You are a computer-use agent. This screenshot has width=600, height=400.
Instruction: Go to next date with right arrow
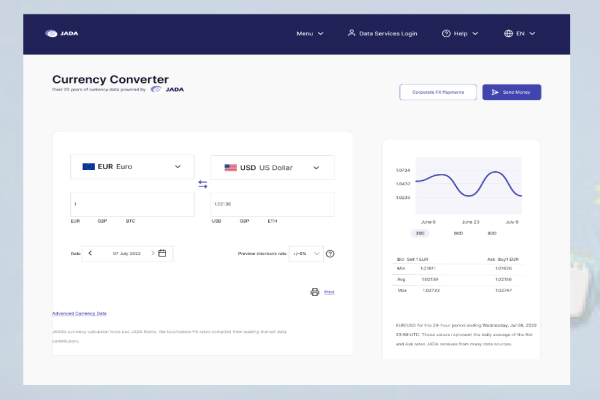(x=153, y=253)
